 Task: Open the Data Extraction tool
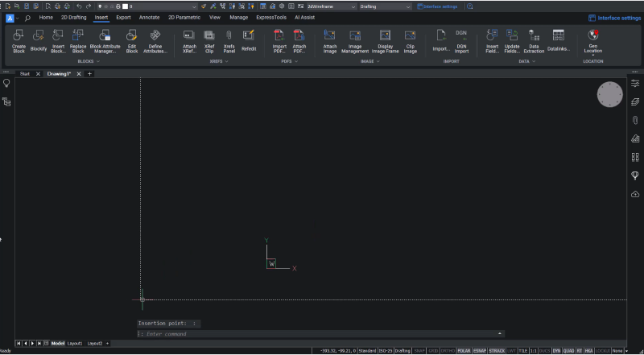pos(534,41)
